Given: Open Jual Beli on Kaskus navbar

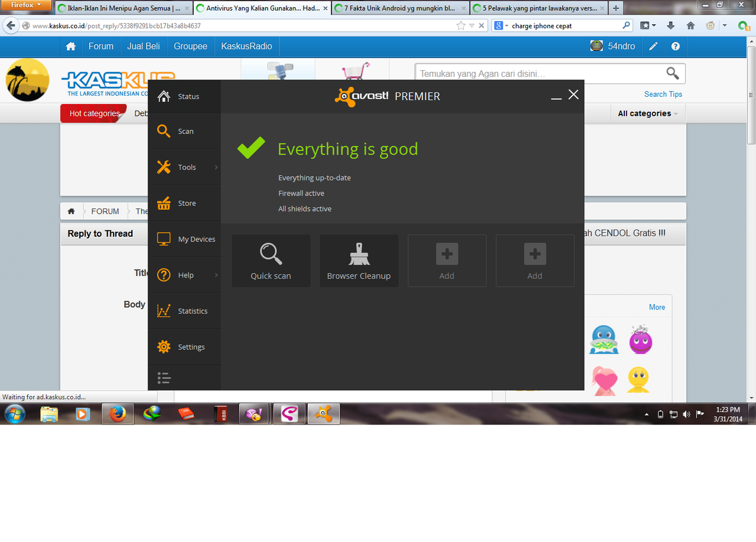Looking at the screenshot, I should pos(144,46).
